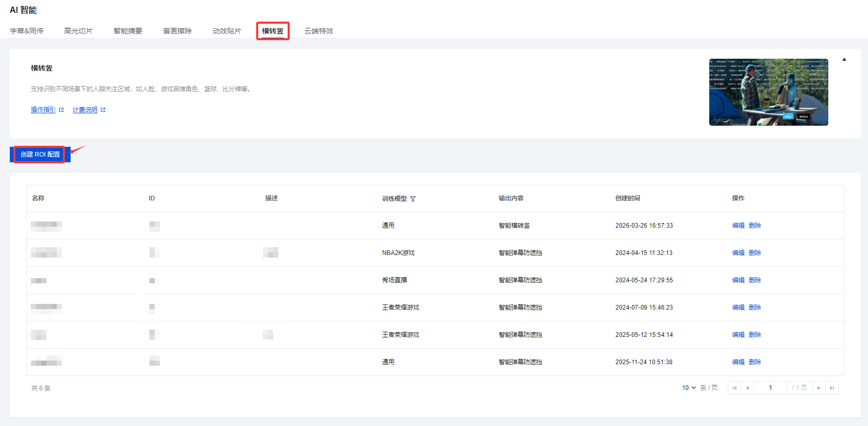
Task: Click the 描述 column header
Action: (x=272, y=198)
